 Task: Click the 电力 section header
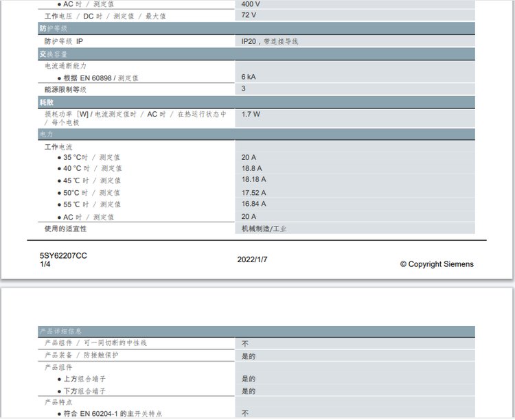tap(45, 135)
